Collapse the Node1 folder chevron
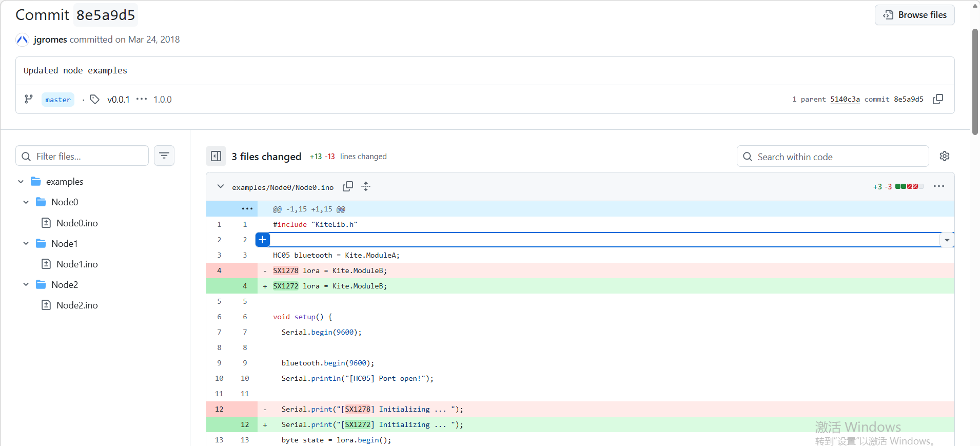Viewport: 980px width, 446px height. [26, 243]
